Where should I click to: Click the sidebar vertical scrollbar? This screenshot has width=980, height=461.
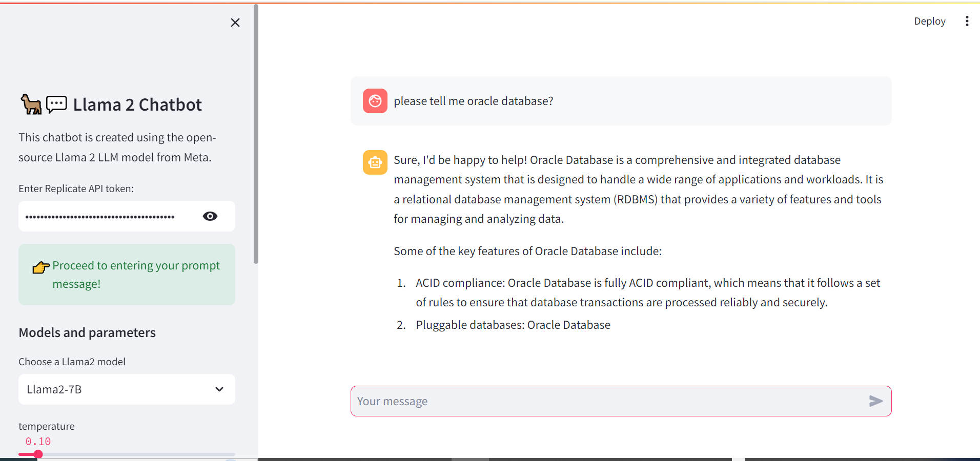[256, 134]
